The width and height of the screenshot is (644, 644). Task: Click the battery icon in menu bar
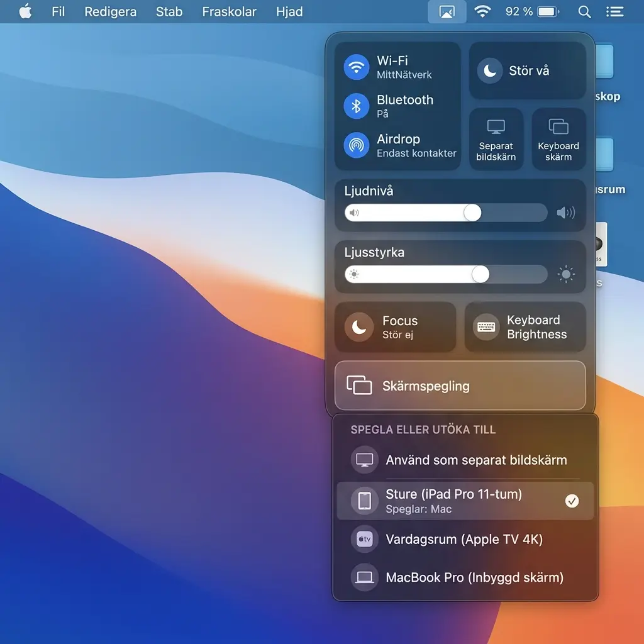548,11
